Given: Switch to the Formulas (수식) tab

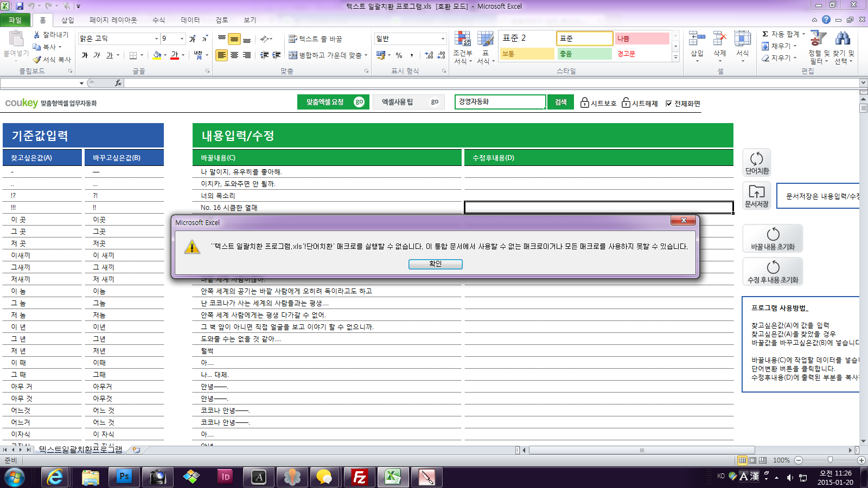Looking at the screenshot, I should pyautogui.click(x=158, y=20).
